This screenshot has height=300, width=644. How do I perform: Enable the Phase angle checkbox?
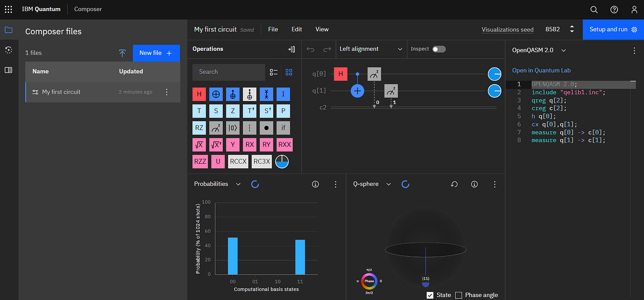tap(459, 295)
